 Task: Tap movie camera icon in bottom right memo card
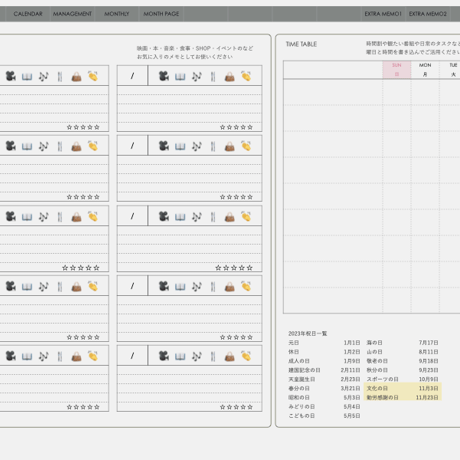tap(164, 356)
